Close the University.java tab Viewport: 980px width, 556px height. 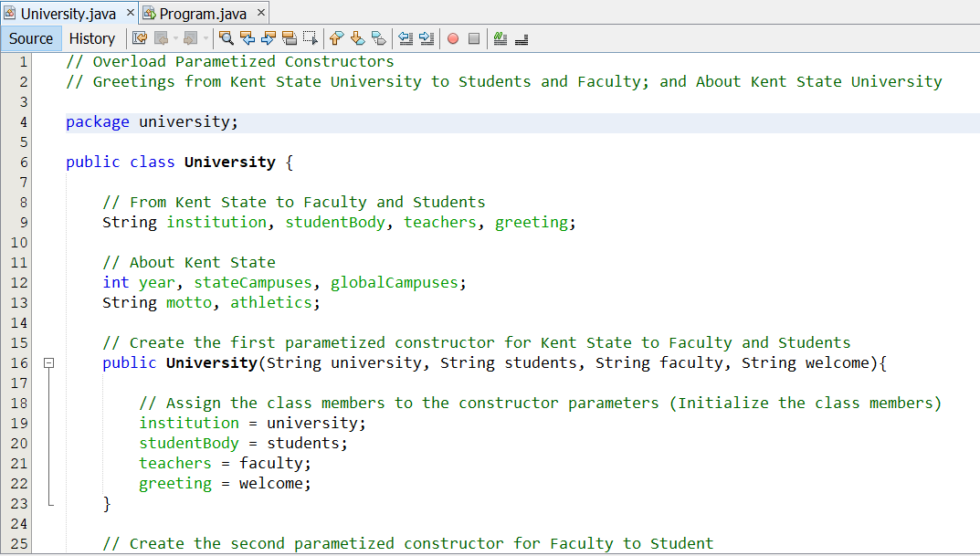tap(130, 13)
